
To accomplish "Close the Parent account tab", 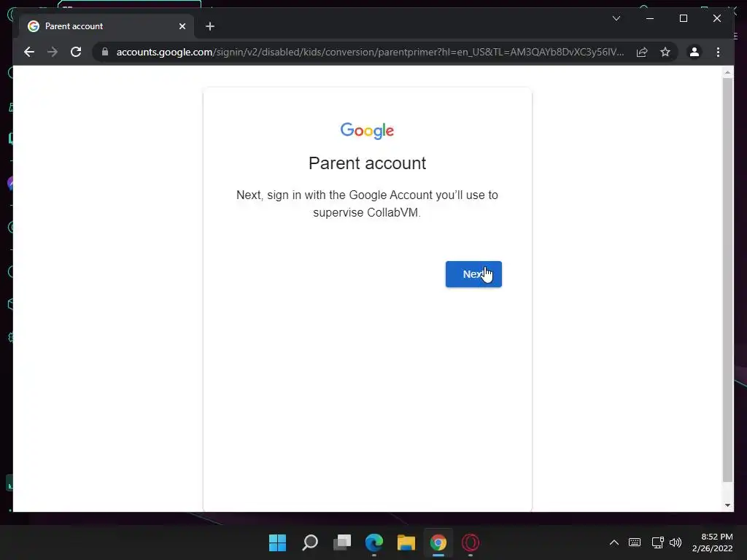I will click(x=182, y=26).
